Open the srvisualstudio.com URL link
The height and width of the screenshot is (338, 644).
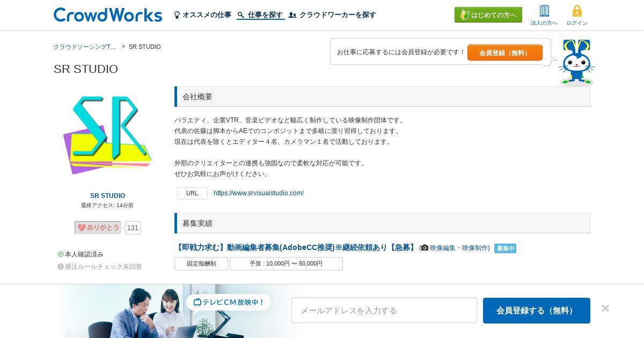coord(259,193)
